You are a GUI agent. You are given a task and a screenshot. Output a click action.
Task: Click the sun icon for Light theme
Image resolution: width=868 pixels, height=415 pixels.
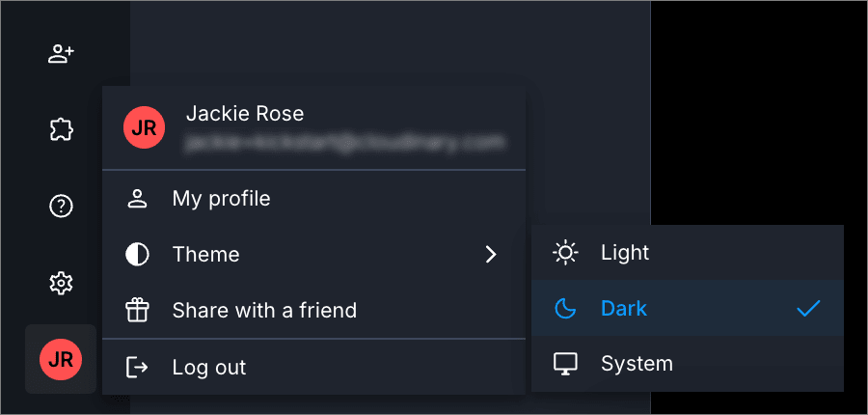click(565, 253)
